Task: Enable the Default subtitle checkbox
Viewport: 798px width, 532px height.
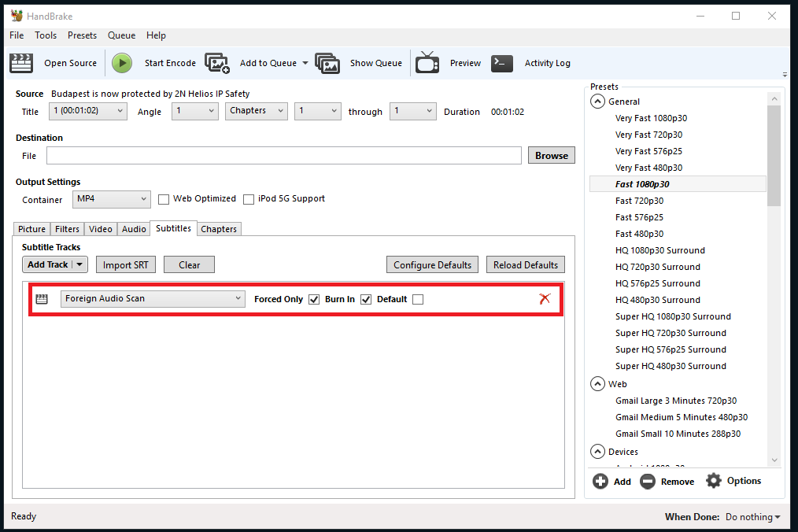Action: click(418, 299)
